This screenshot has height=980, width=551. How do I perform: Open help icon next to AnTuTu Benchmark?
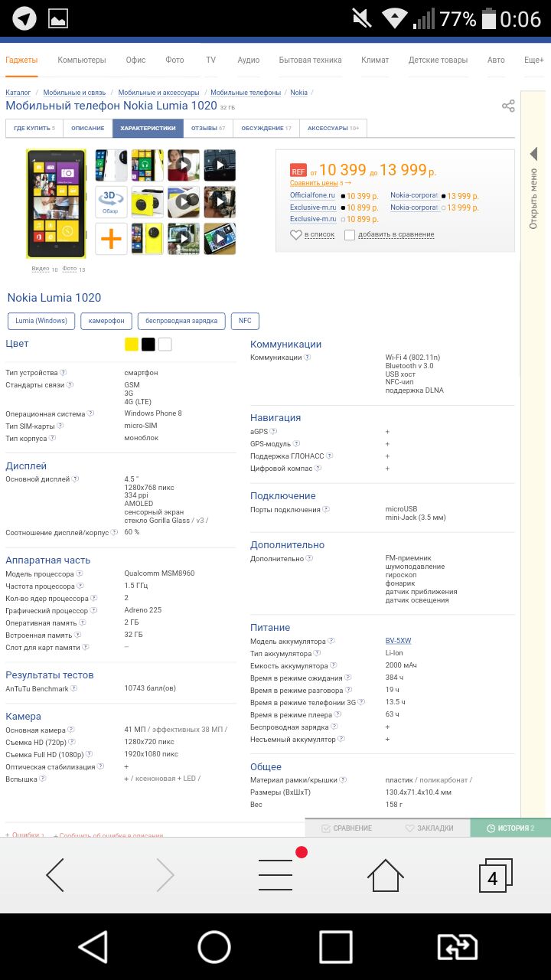[x=75, y=688]
